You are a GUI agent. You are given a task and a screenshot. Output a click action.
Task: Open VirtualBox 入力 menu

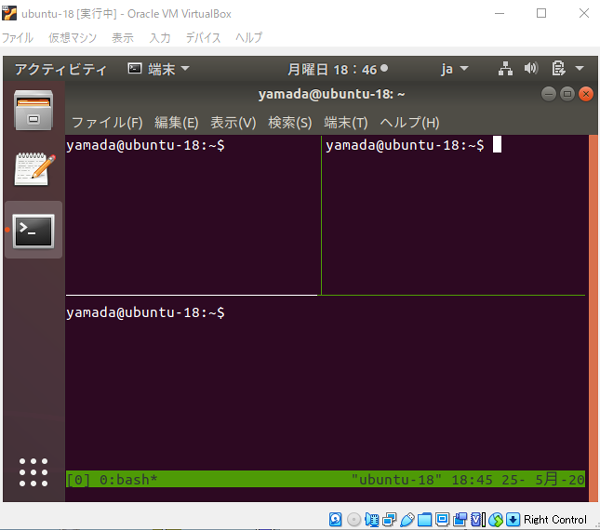(160, 38)
